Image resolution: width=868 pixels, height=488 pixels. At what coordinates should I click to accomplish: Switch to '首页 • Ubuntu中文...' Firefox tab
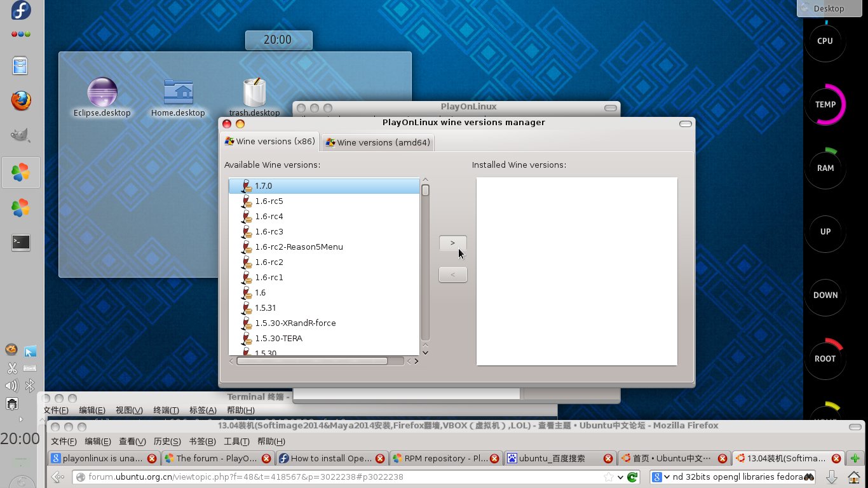click(674, 458)
